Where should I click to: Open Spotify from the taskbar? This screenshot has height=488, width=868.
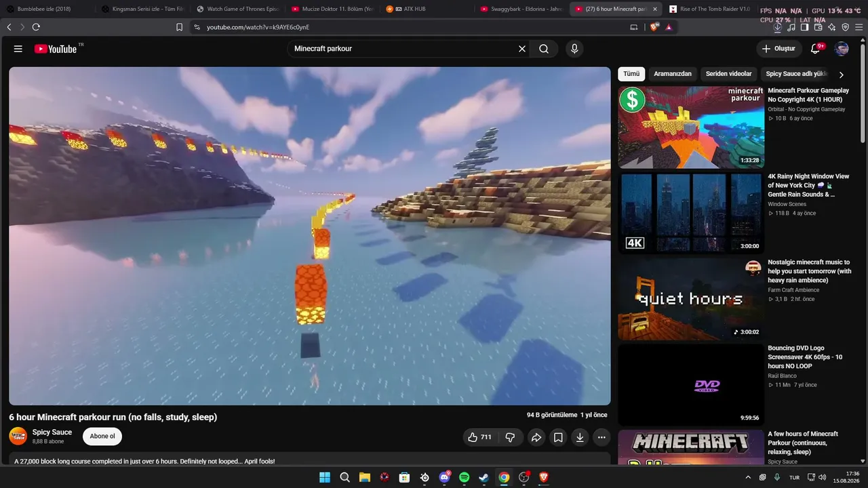[464, 477]
